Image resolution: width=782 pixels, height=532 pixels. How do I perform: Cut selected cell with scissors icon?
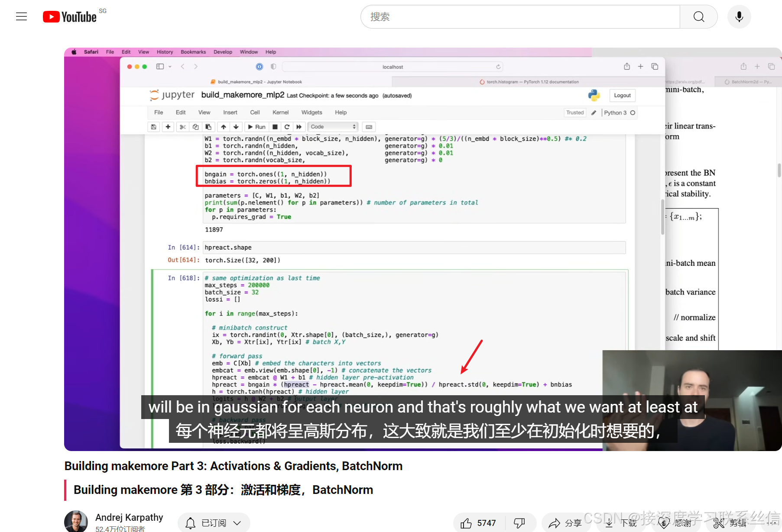182,127
